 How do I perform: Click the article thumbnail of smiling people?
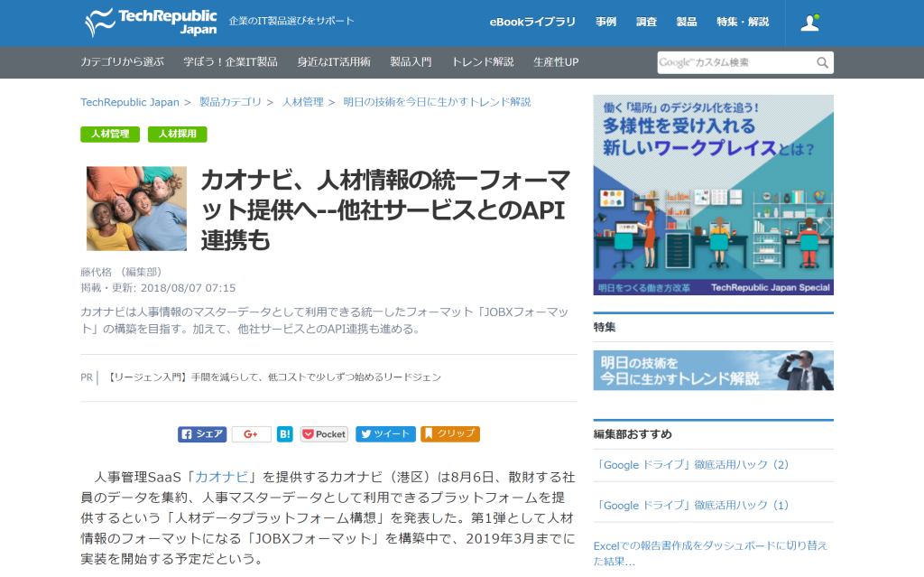[x=137, y=209]
